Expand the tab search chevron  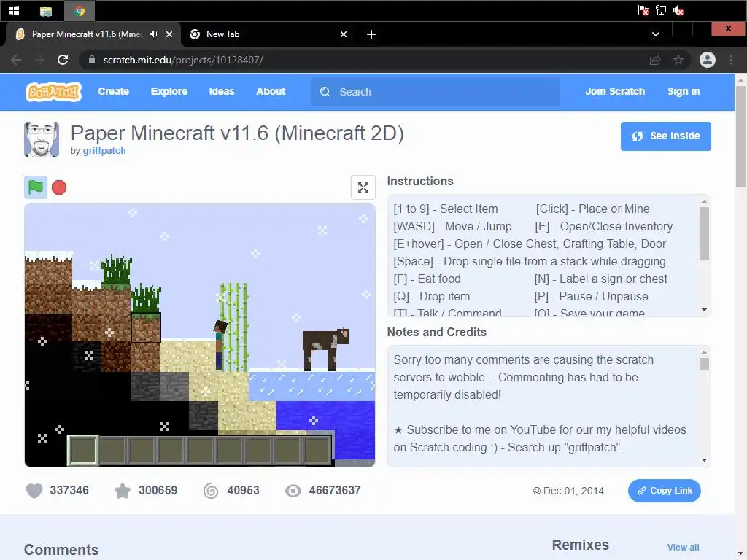coord(656,34)
